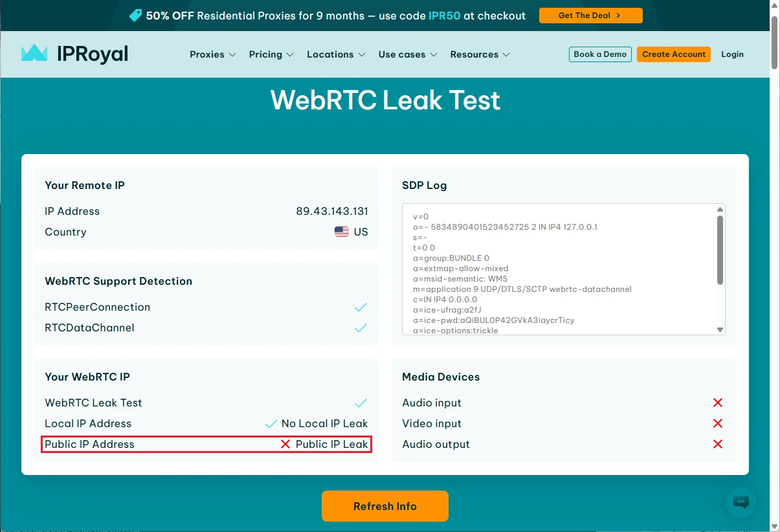Click the Get The Deal button

(x=590, y=16)
